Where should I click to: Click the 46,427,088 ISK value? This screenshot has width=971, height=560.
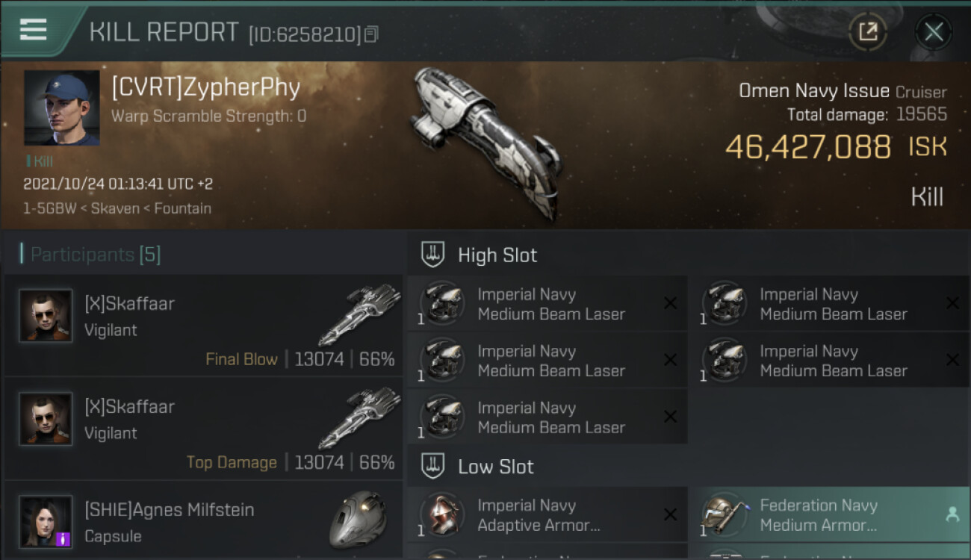836,146
